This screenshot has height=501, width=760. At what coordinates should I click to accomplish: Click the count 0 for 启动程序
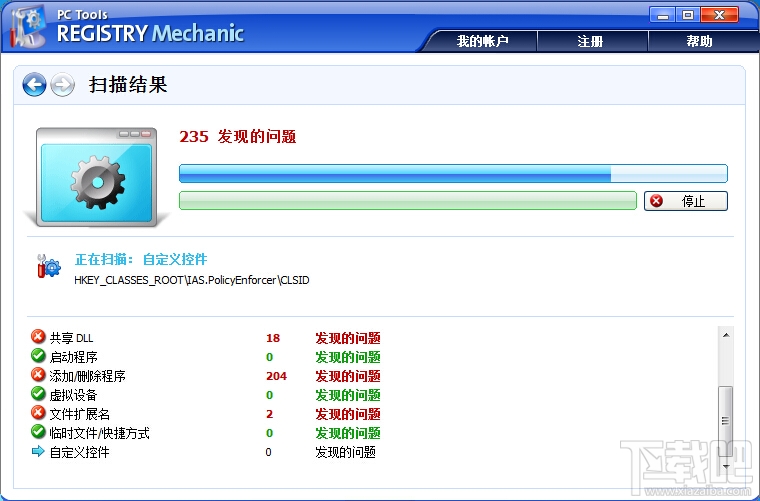tap(269, 357)
